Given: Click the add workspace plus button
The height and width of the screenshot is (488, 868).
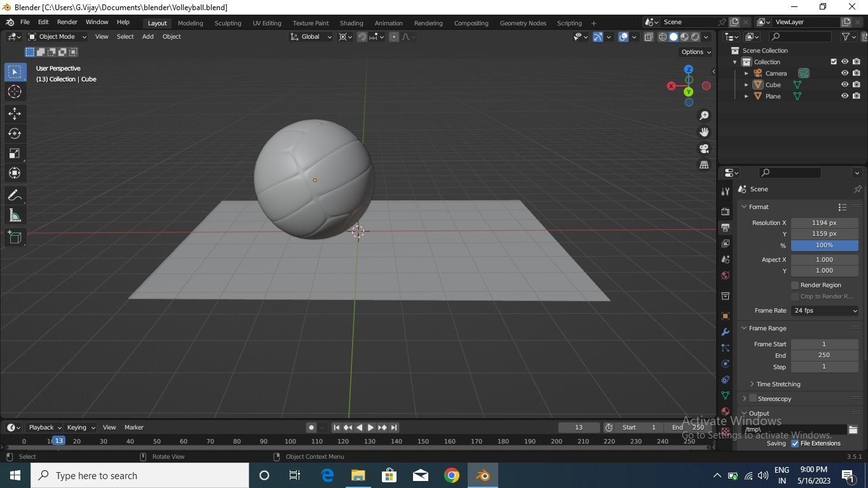Looking at the screenshot, I should [593, 23].
